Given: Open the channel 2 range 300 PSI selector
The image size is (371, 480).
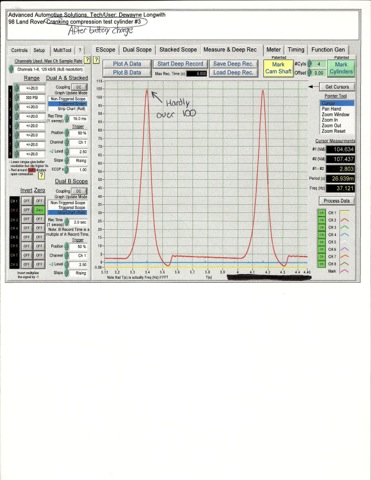Looking at the screenshot, I should (x=32, y=98).
